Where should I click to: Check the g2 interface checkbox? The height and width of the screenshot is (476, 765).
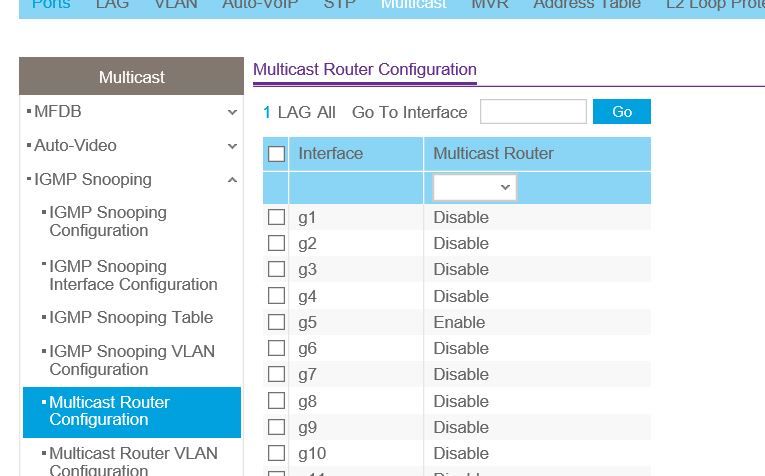tap(276, 243)
